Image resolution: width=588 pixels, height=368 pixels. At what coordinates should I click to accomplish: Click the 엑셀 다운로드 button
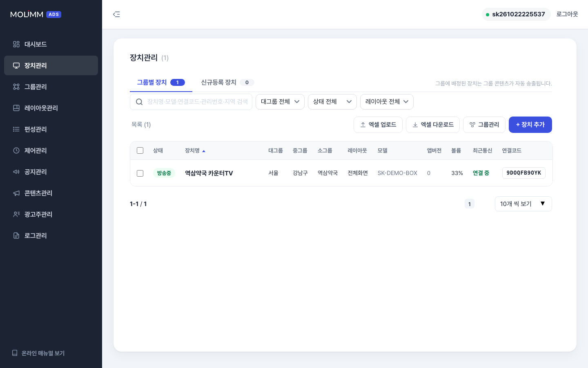433,125
